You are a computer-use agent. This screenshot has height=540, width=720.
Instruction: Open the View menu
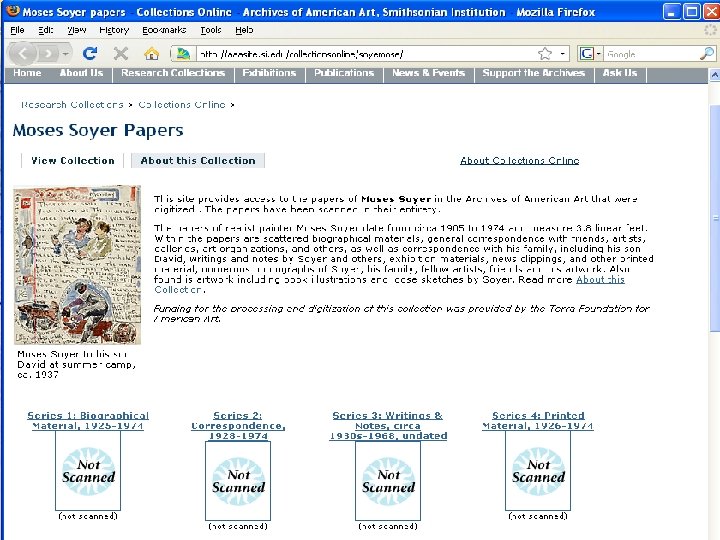click(76, 30)
